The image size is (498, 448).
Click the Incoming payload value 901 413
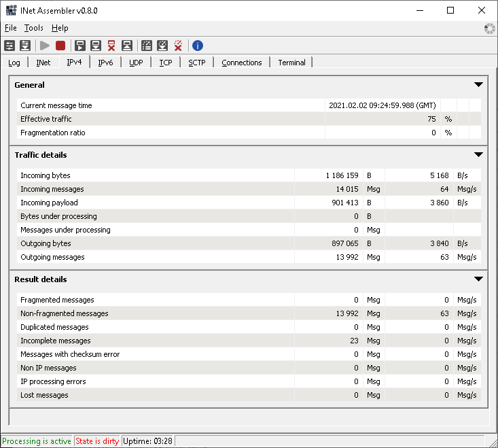tap(345, 203)
